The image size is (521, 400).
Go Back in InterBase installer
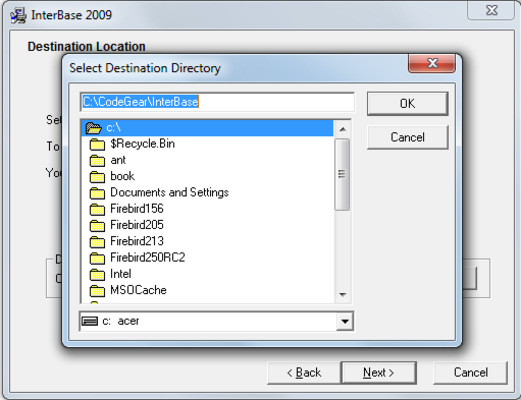click(x=304, y=373)
